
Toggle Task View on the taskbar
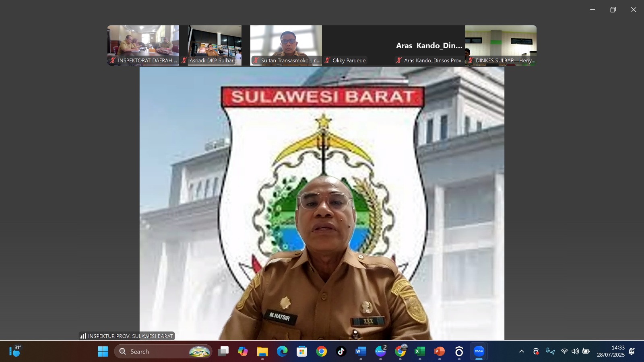pos(223,352)
